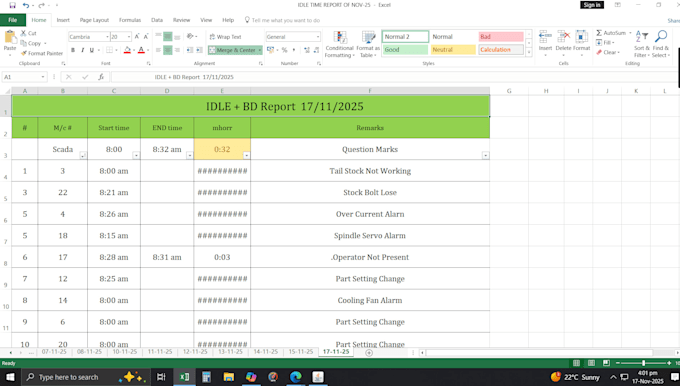Open Excel from the Windows taskbar
This screenshot has height=386, width=680.
184,377
